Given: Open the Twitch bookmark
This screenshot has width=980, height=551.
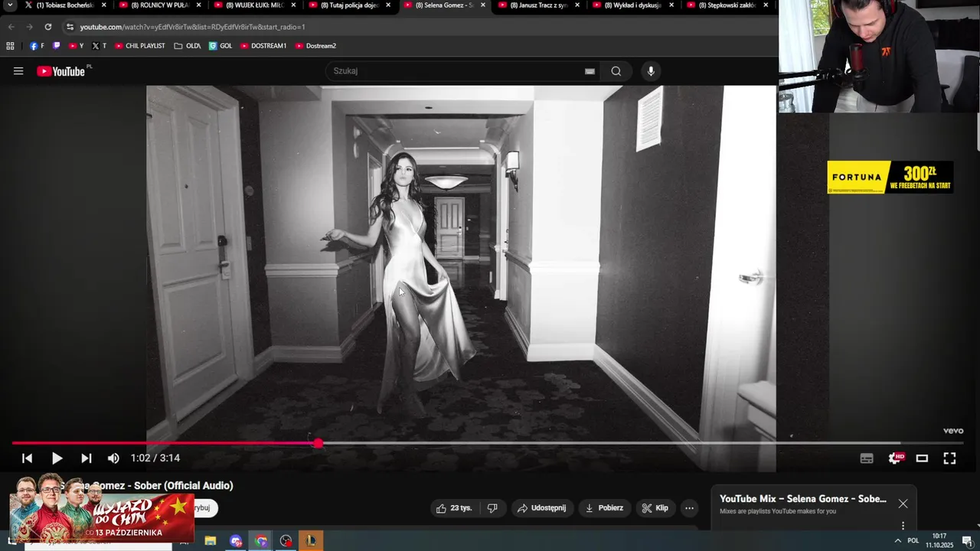Looking at the screenshot, I should pyautogui.click(x=56, y=46).
